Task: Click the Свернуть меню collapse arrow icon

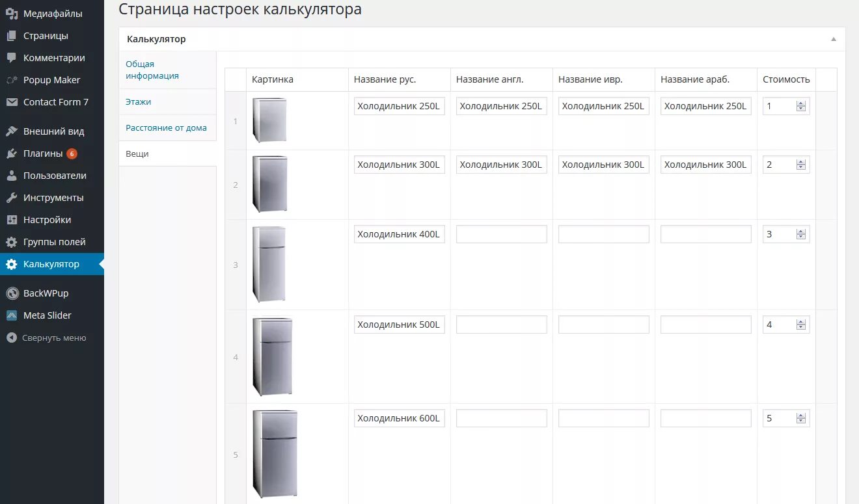Action: pyautogui.click(x=12, y=338)
